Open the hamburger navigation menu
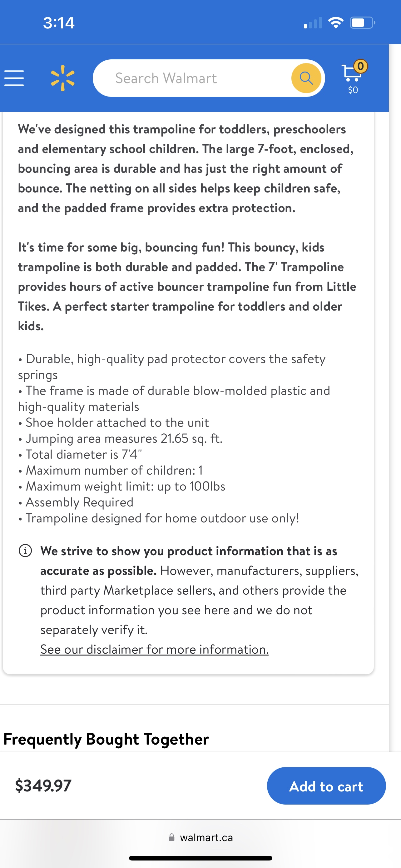Viewport: 401px width, 868px height. [14, 78]
